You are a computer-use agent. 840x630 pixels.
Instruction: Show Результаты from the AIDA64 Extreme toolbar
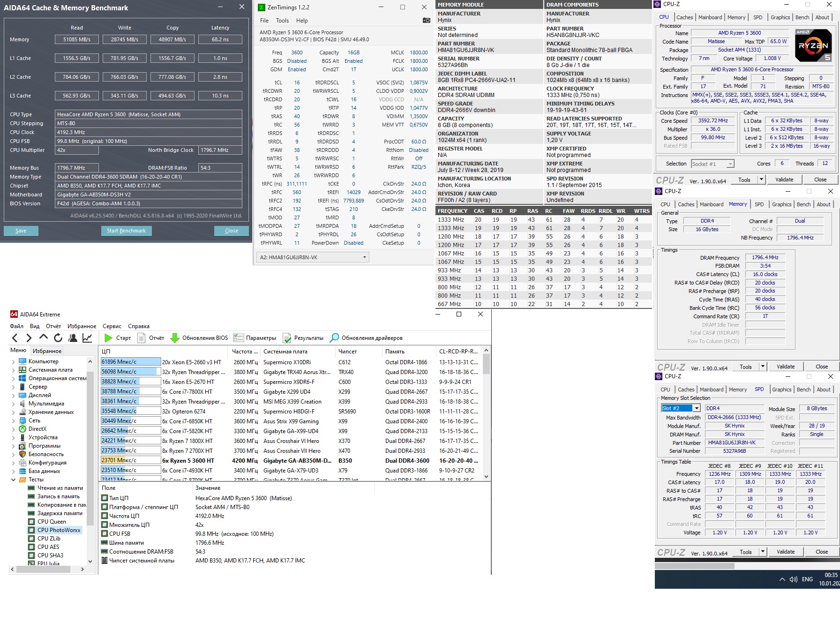[303, 338]
